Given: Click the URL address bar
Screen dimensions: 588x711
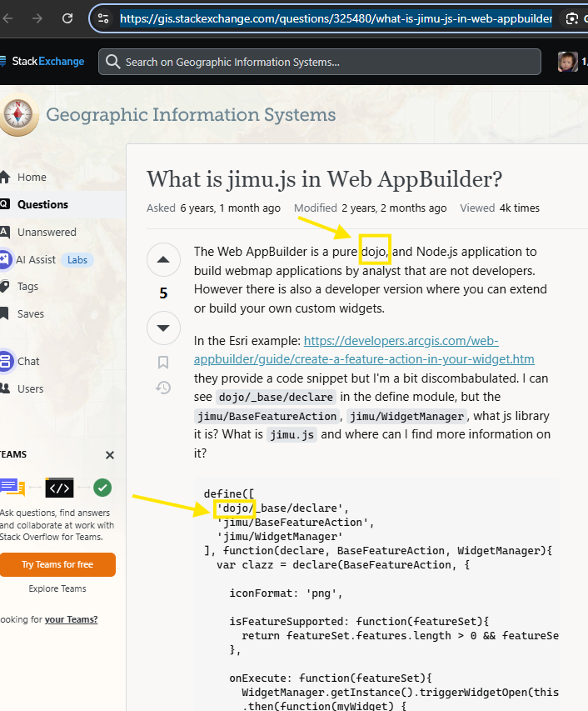Looking at the screenshot, I should pos(336,18).
